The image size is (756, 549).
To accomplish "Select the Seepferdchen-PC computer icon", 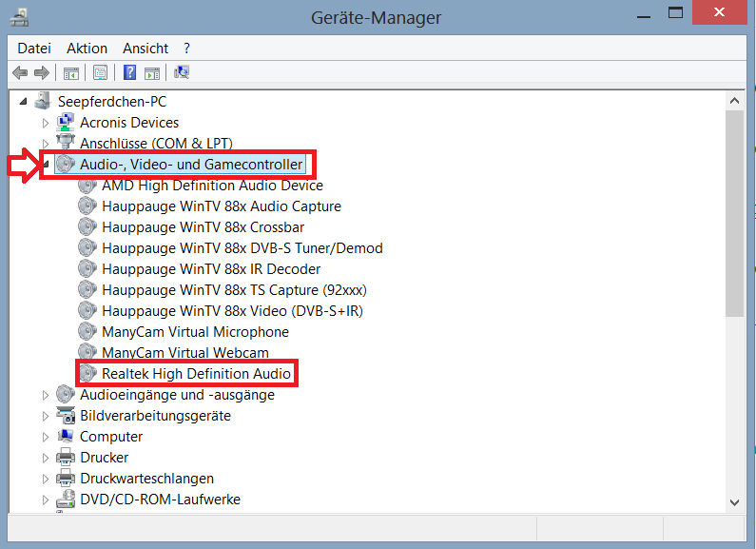I will pyautogui.click(x=43, y=101).
